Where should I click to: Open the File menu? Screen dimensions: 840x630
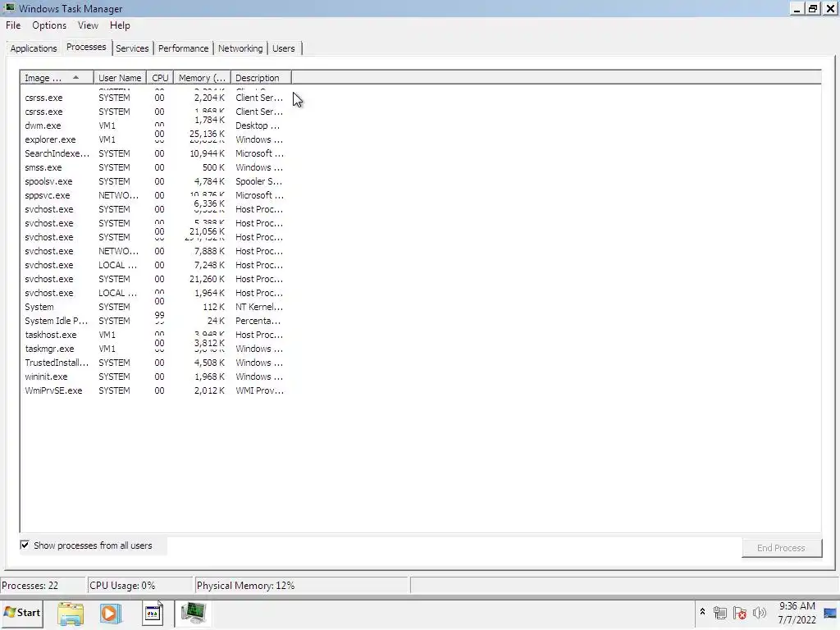click(13, 25)
